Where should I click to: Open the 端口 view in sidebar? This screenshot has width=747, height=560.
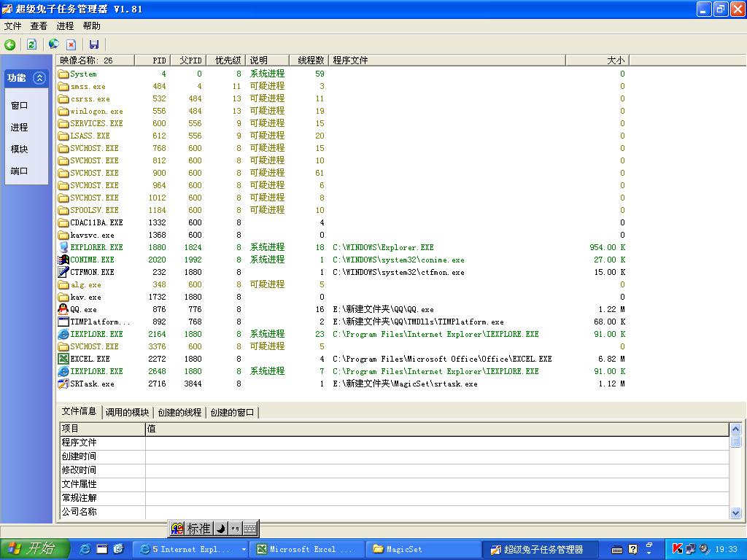19,171
